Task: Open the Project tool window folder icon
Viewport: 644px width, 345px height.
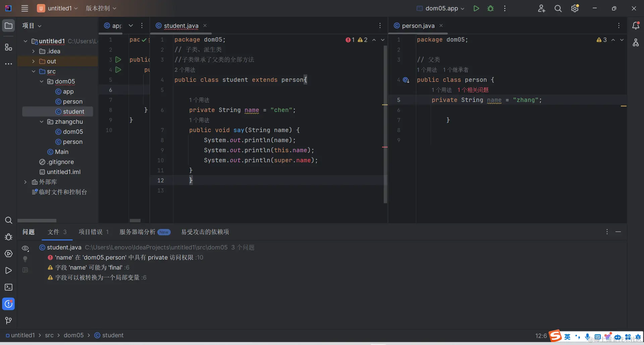Action: coord(8,26)
